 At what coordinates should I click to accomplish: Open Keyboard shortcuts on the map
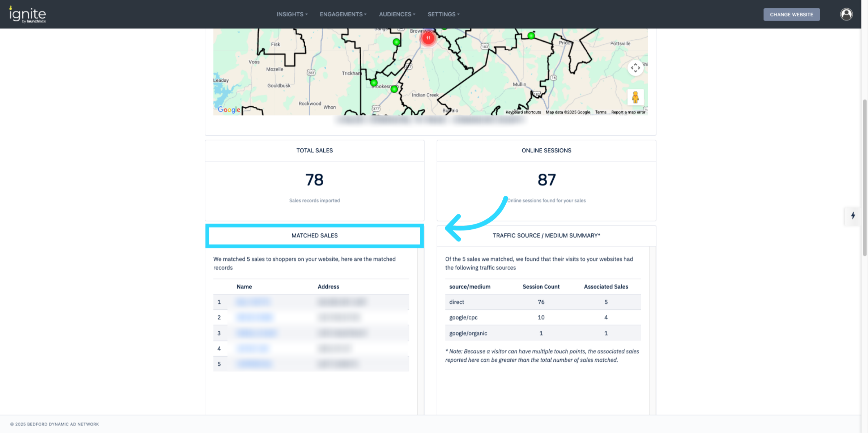coord(523,112)
